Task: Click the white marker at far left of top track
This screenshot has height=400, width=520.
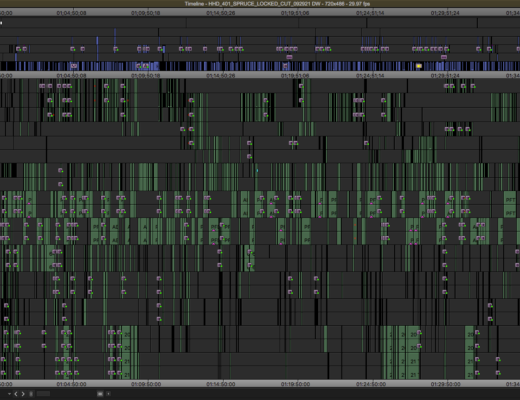Action: point(1,23)
